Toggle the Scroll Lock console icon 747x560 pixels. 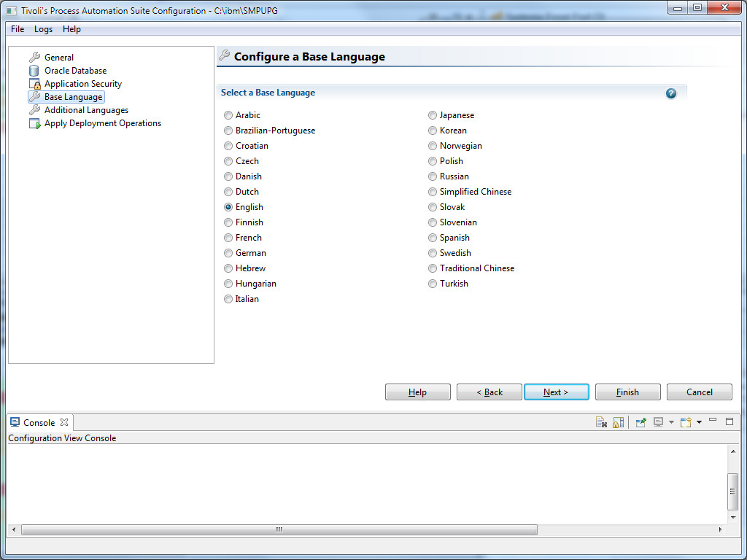[619, 422]
